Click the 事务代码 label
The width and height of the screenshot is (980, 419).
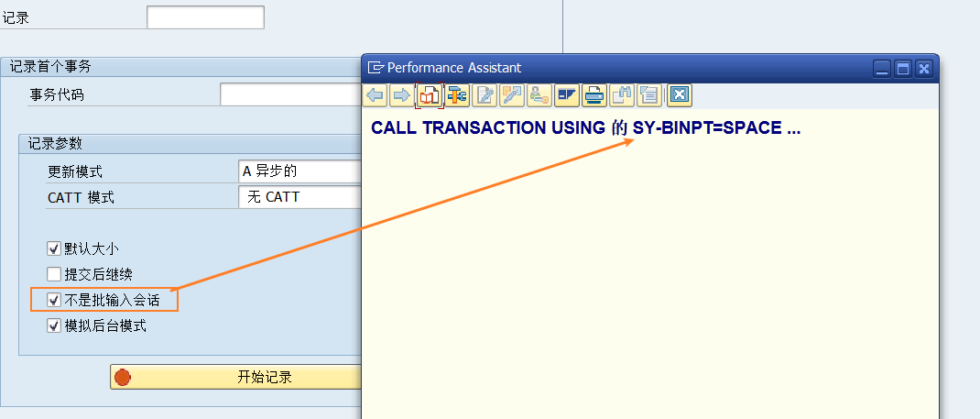57,95
